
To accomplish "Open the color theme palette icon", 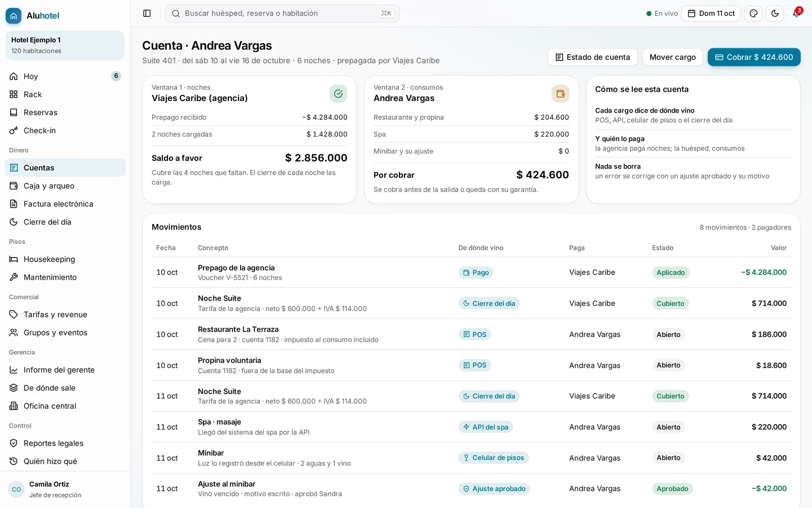I will (x=754, y=14).
